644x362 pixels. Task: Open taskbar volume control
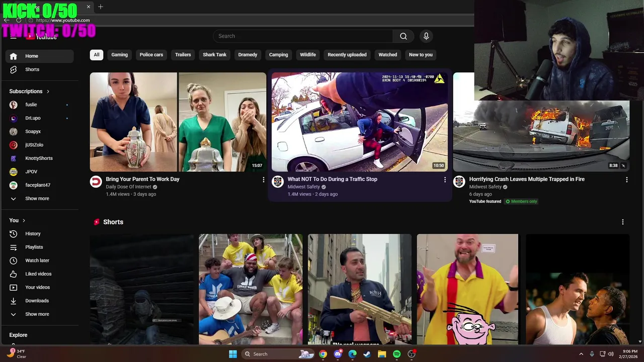click(x=611, y=354)
